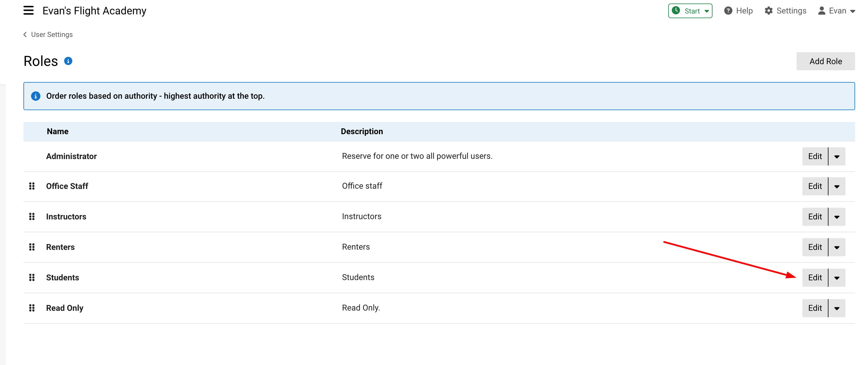The image size is (868, 365).
Task: Click the Add Role button
Action: [826, 61]
